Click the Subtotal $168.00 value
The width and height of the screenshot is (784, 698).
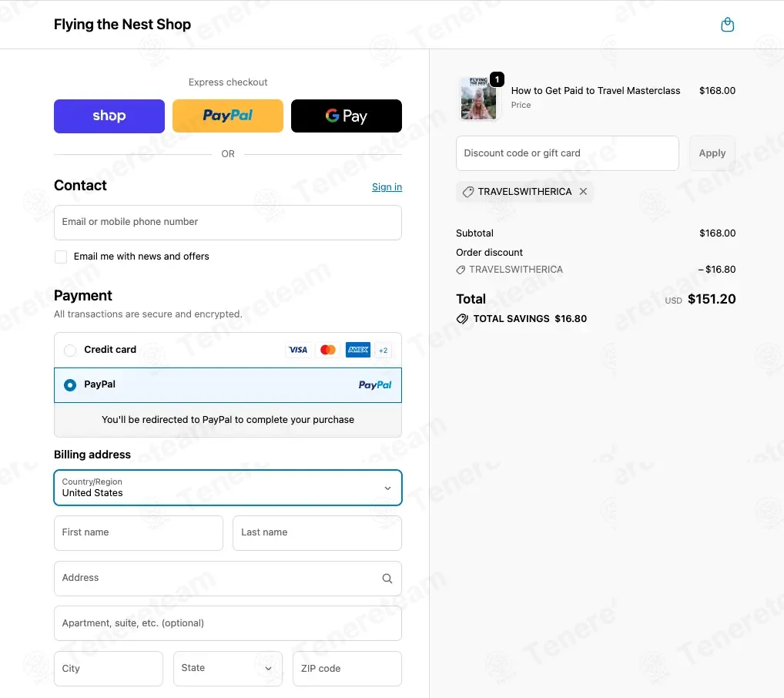tap(718, 233)
